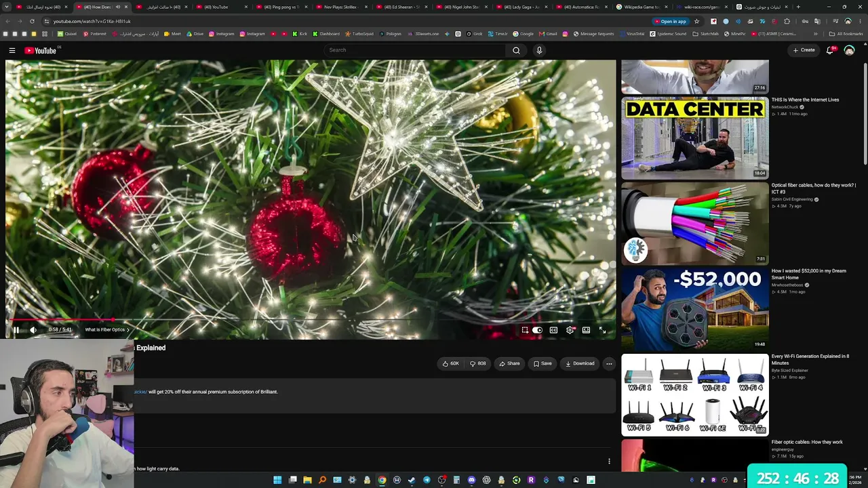This screenshot has width=868, height=488.
Task: Open more actions ellipsis beside Download
Action: point(609,363)
